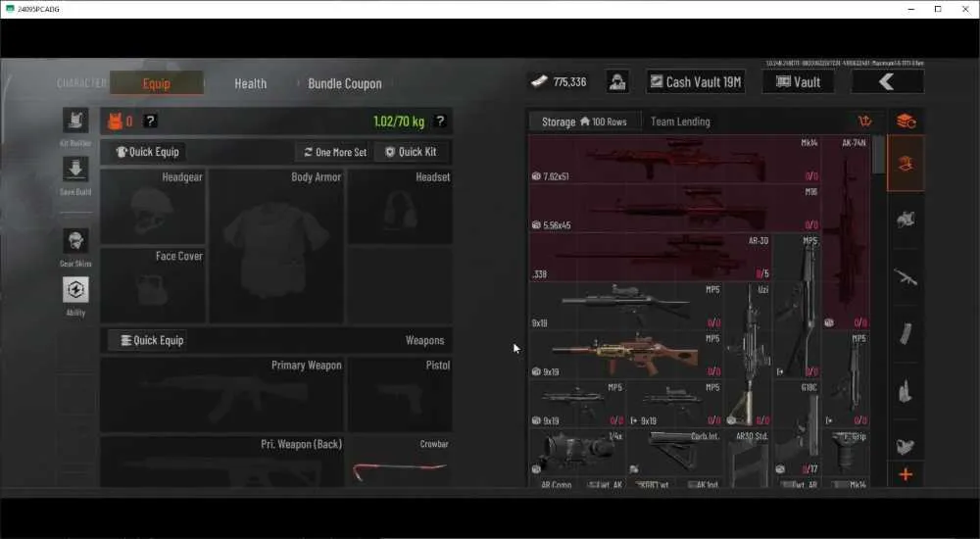
Task: Click the Pri. Weapon (Back) slot
Action: (x=221, y=462)
